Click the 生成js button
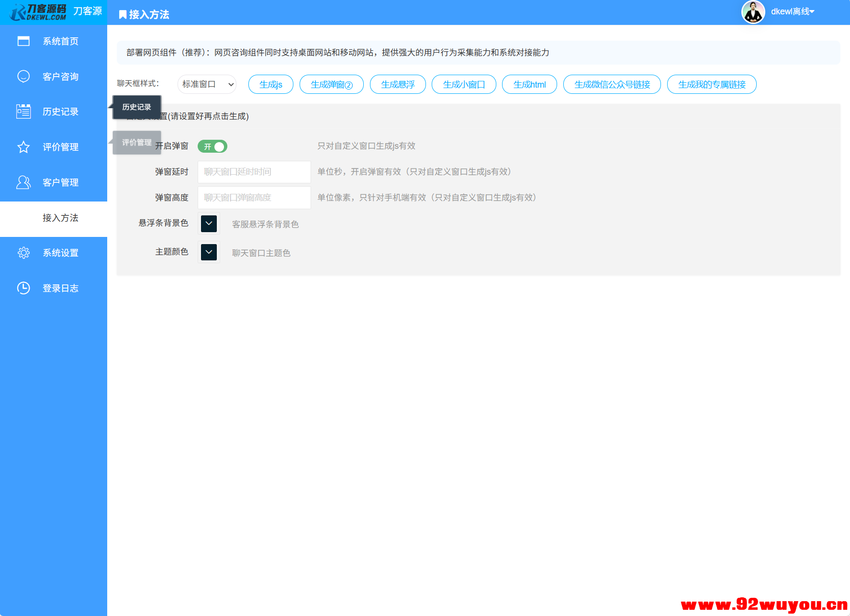This screenshot has height=616, width=850. [x=270, y=84]
